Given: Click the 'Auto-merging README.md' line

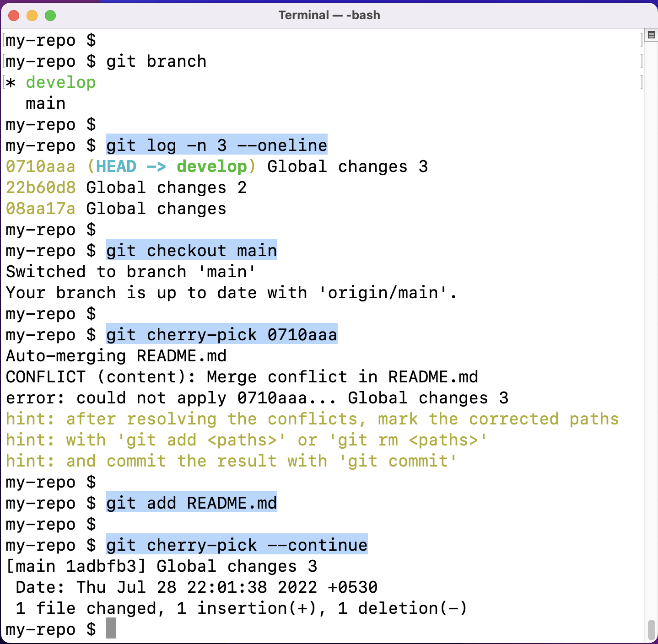Looking at the screenshot, I should pos(116,356).
